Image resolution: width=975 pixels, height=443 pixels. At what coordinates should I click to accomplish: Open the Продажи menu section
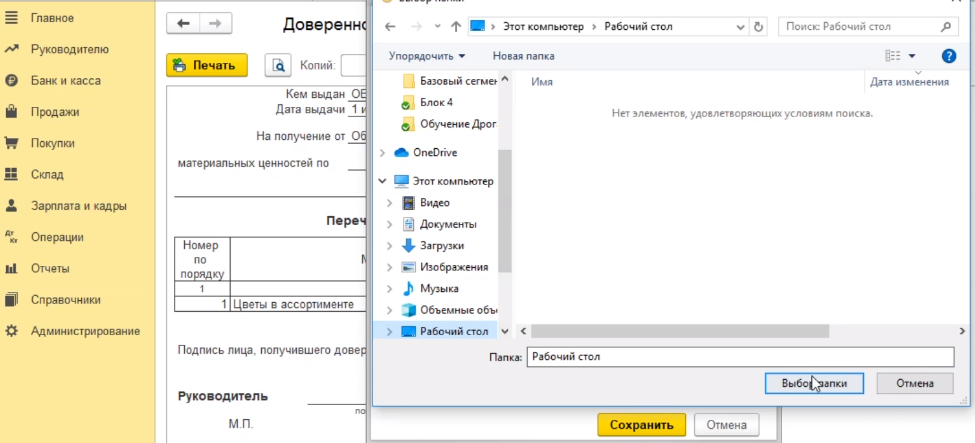54,112
